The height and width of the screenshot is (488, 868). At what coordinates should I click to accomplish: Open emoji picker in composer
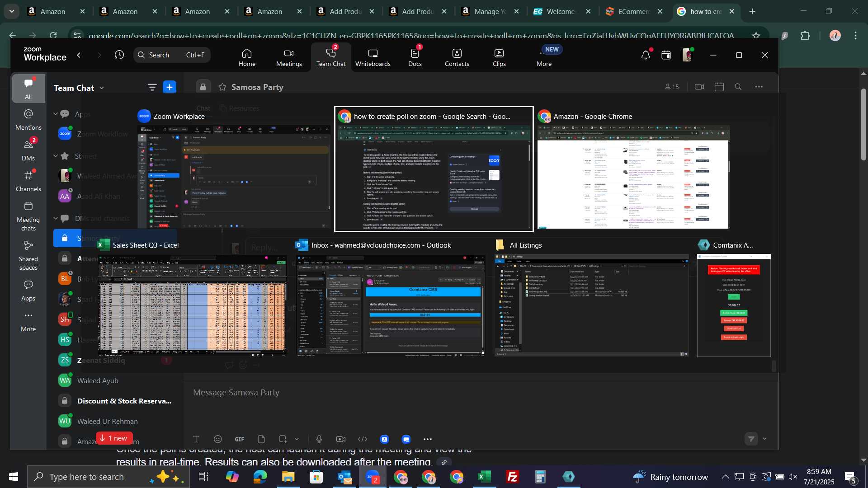pyautogui.click(x=218, y=439)
